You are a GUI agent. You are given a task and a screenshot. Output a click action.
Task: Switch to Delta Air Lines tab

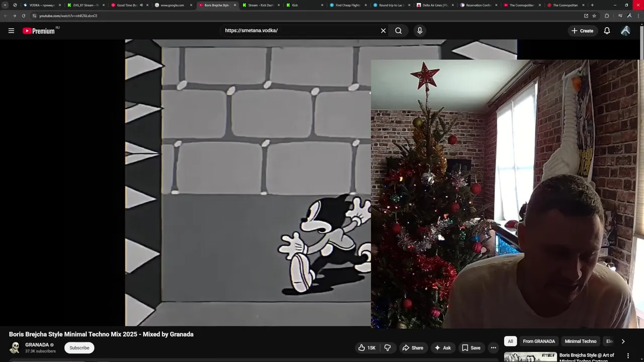coord(435,5)
